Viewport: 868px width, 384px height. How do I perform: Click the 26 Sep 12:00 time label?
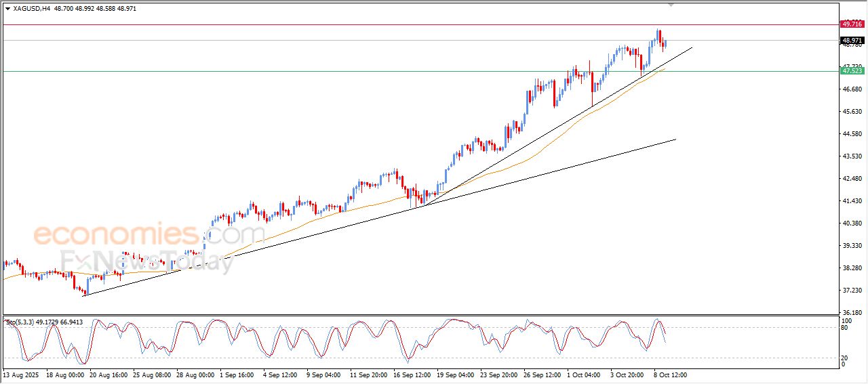pos(541,374)
